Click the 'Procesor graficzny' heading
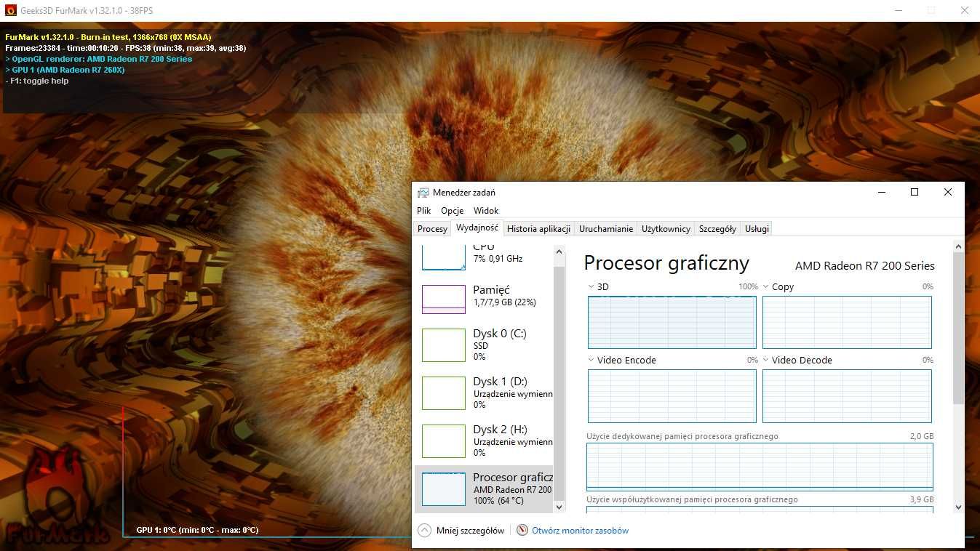 pyautogui.click(x=666, y=263)
